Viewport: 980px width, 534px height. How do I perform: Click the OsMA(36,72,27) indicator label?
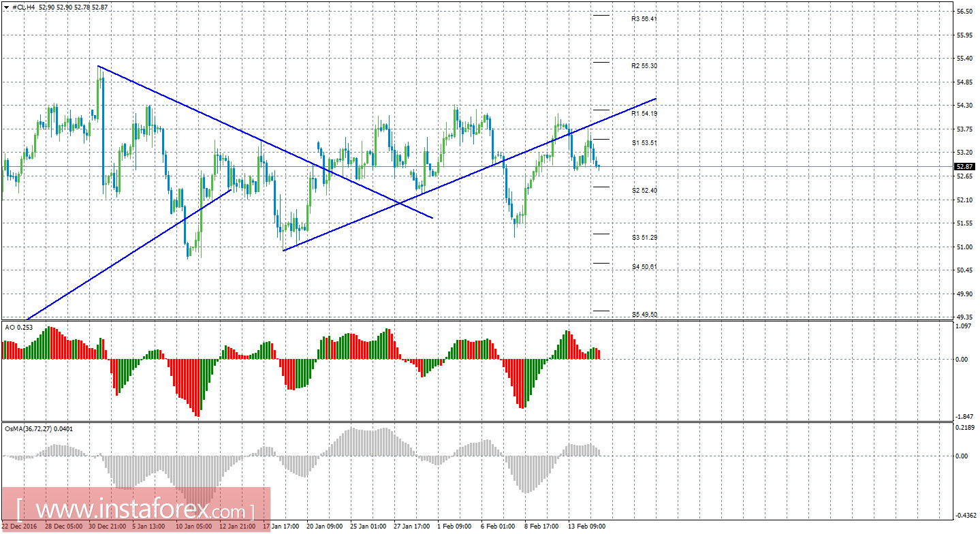coord(39,429)
